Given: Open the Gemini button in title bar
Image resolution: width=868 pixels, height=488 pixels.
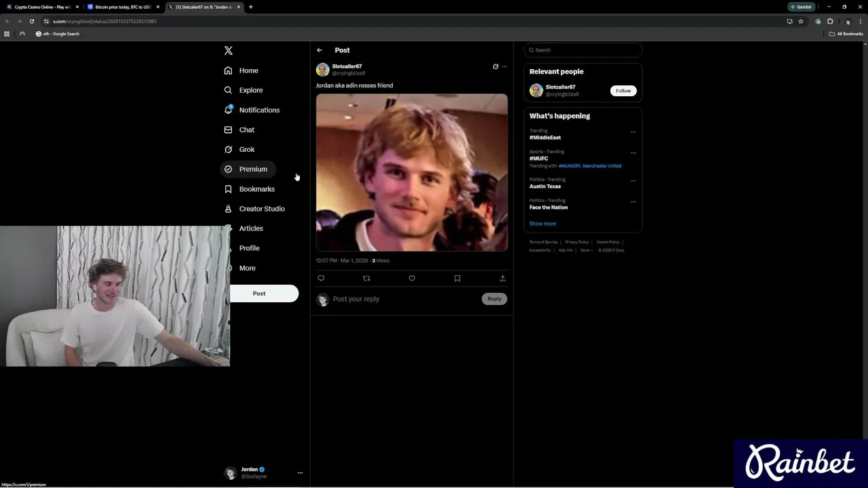Looking at the screenshot, I should pyautogui.click(x=801, y=7).
